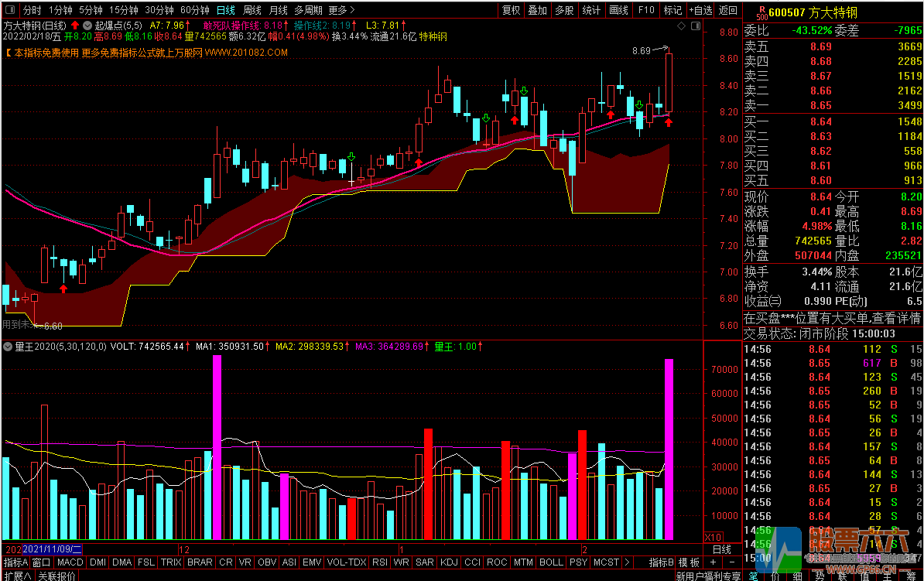Screen dimensions: 924x581
Task: Switch to 1分钟 chart period
Action: point(60,10)
